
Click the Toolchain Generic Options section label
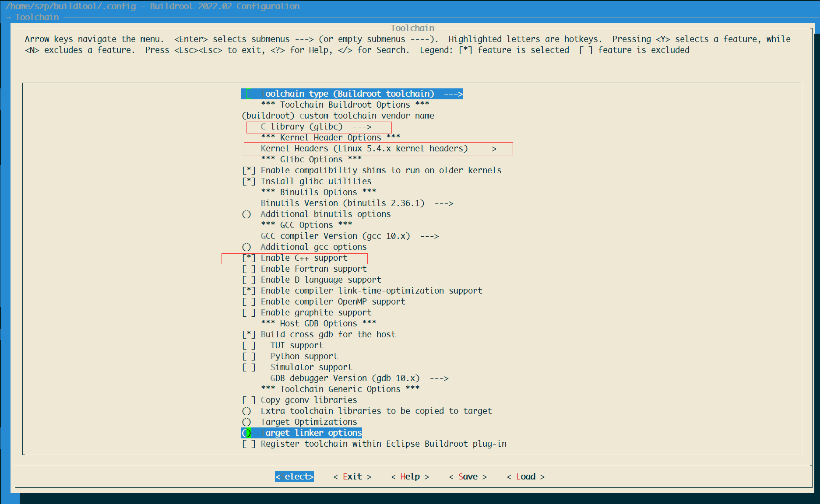340,389
